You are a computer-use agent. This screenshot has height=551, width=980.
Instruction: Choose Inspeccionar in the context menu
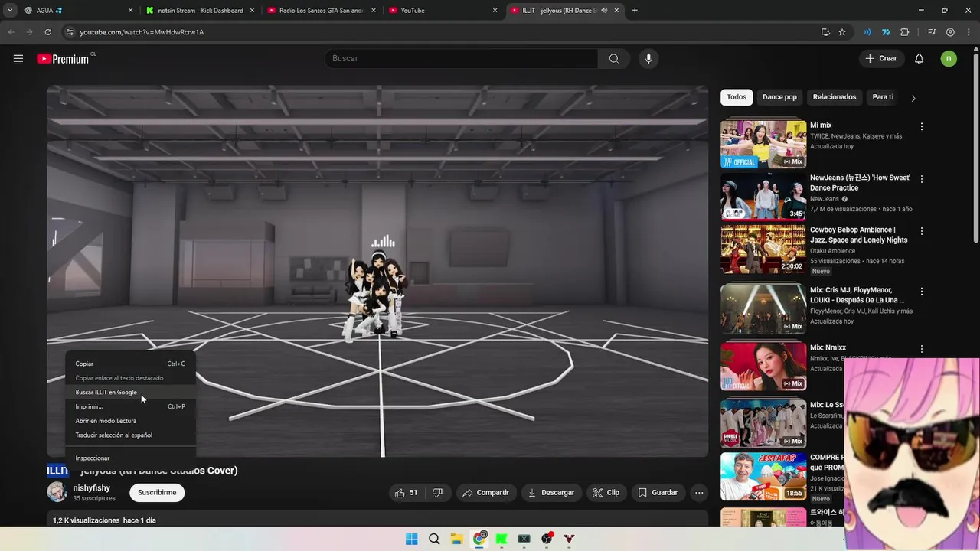[x=130, y=458]
